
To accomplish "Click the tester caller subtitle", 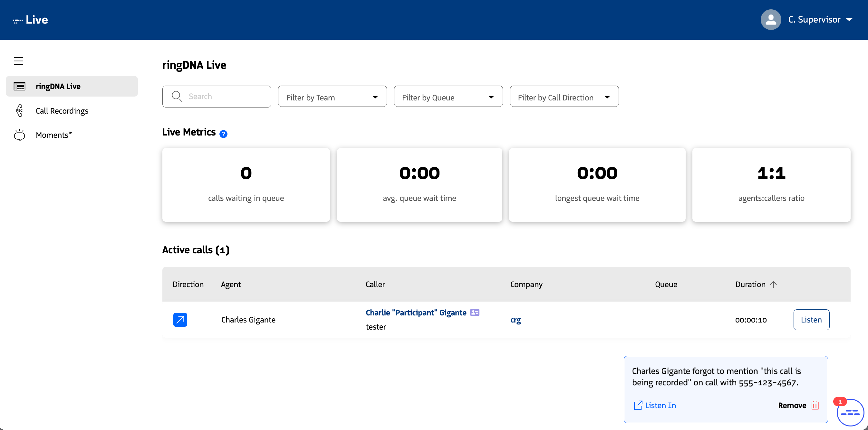I will [376, 327].
